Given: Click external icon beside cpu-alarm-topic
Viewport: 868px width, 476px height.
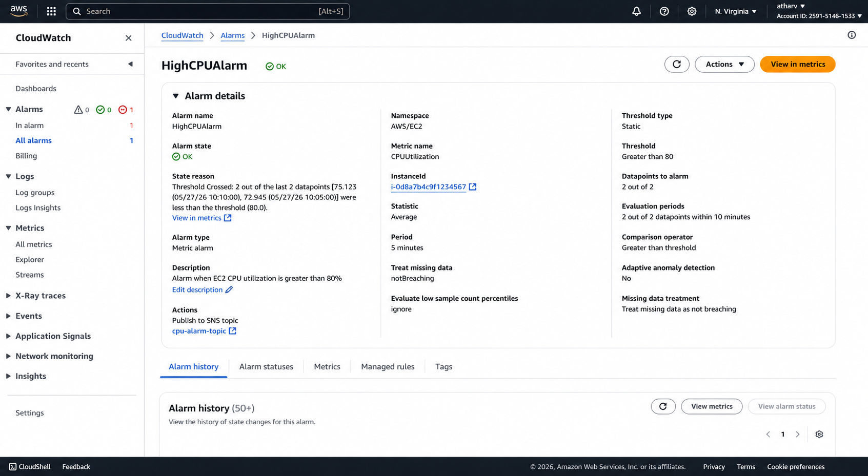Looking at the screenshot, I should pyautogui.click(x=233, y=331).
